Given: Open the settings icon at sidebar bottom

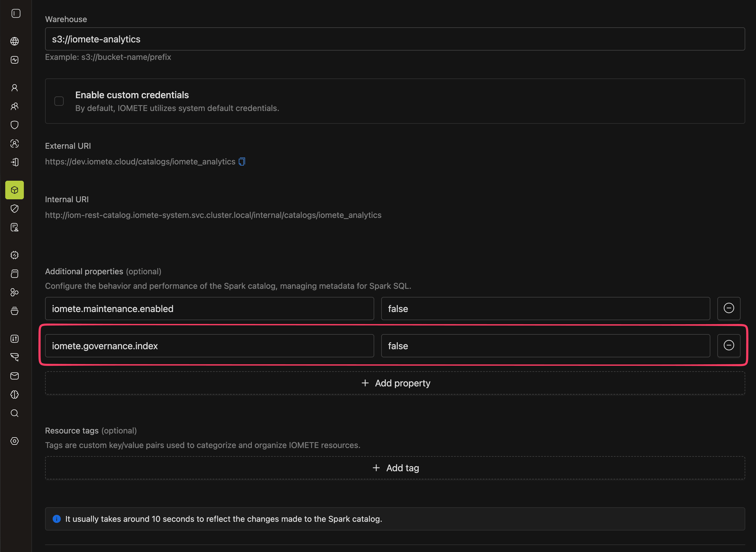Looking at the screenshot, I should (14, 441).
